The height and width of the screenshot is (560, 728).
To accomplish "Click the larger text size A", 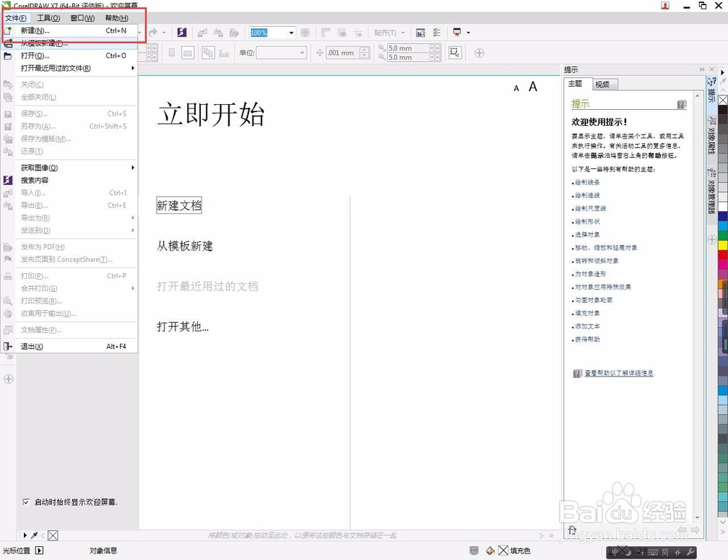I will click(533, 87).
